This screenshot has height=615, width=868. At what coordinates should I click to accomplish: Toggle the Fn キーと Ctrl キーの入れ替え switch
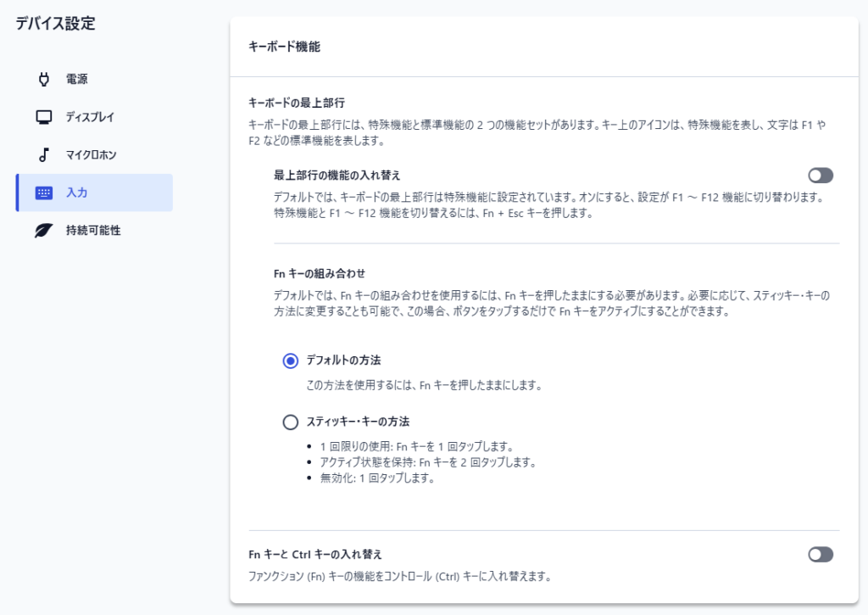(x=821, y=554)
